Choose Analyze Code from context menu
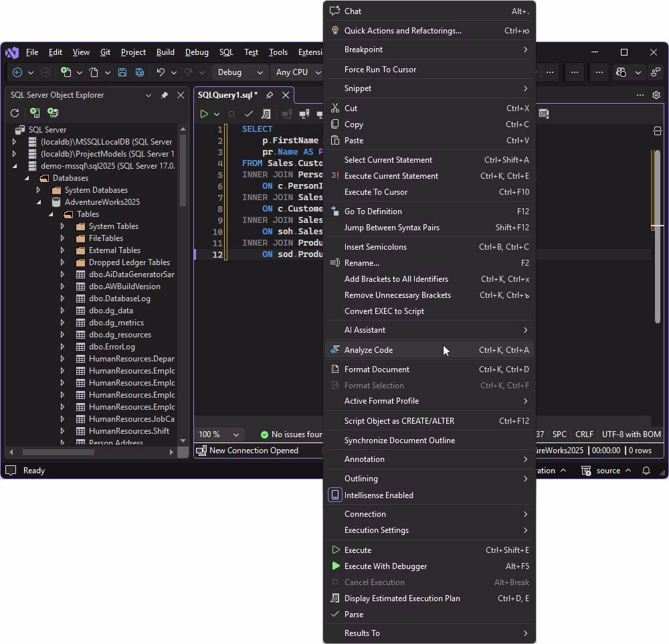This screenshot has width=669, height=644. pos(429,349)
